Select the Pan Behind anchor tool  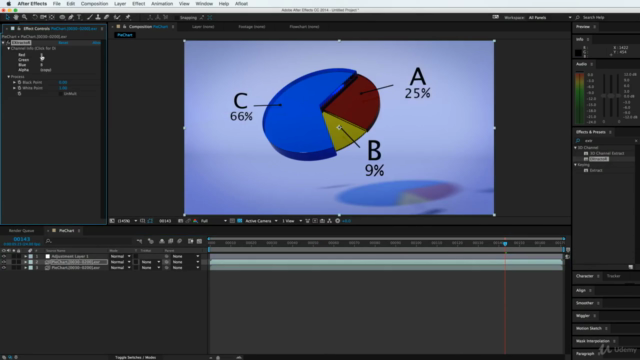click(x=52, y=17)
